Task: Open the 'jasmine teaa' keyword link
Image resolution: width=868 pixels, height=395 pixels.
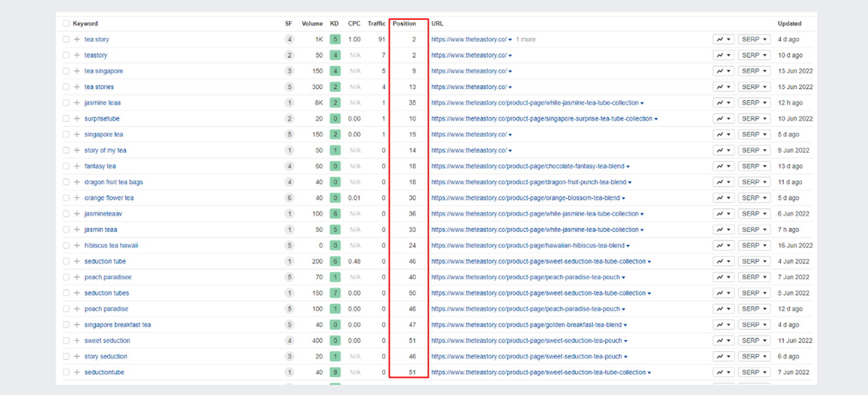Action: (x=102, y=103)
